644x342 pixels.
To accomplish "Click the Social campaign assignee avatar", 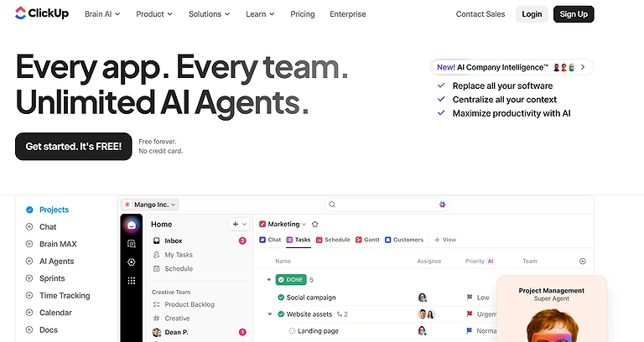I will click(x=423, y=298).
